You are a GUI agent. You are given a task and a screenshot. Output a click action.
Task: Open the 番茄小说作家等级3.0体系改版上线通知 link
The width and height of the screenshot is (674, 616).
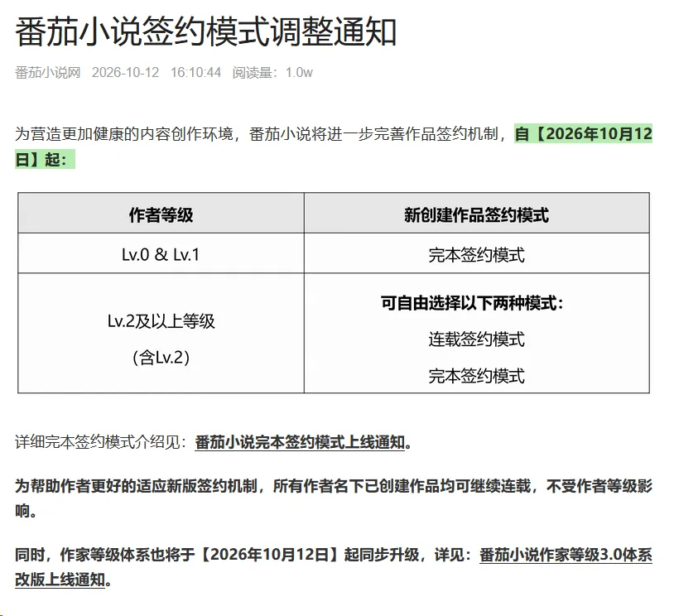point(566,555)
